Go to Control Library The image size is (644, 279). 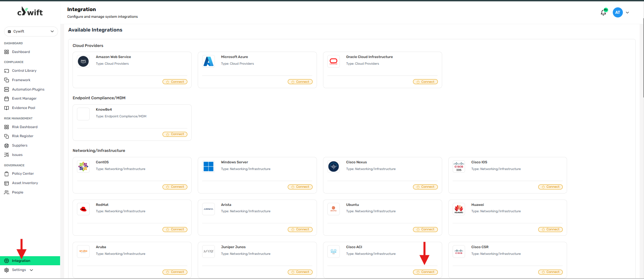(24, 71)
